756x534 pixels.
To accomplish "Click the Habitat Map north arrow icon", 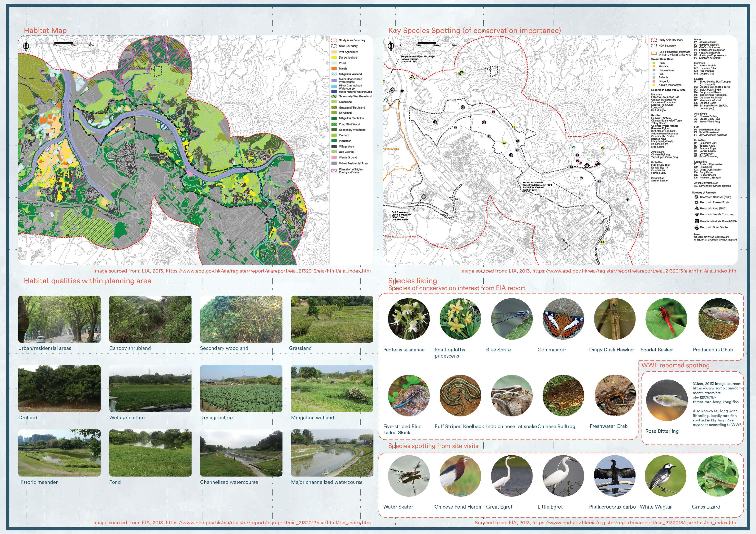I will 26,46.
